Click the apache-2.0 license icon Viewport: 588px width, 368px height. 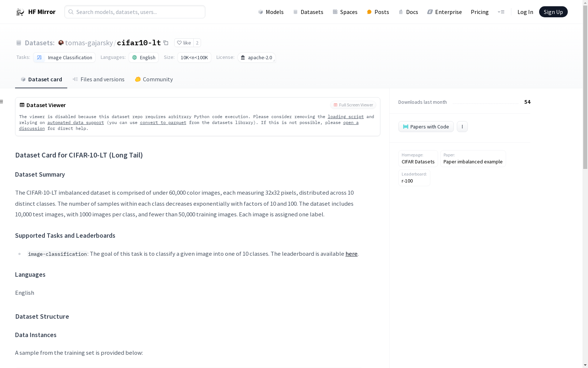[x=243, y=57]
